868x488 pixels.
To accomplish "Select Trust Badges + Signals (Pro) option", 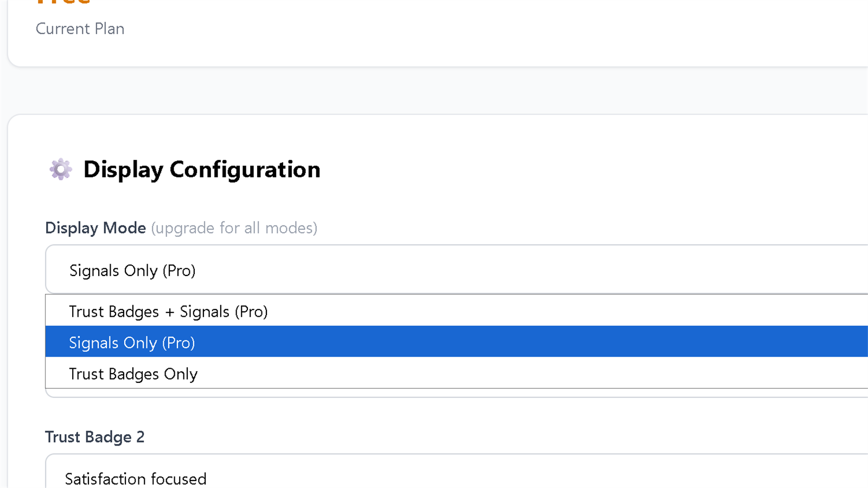I will [x=457, y=311].
